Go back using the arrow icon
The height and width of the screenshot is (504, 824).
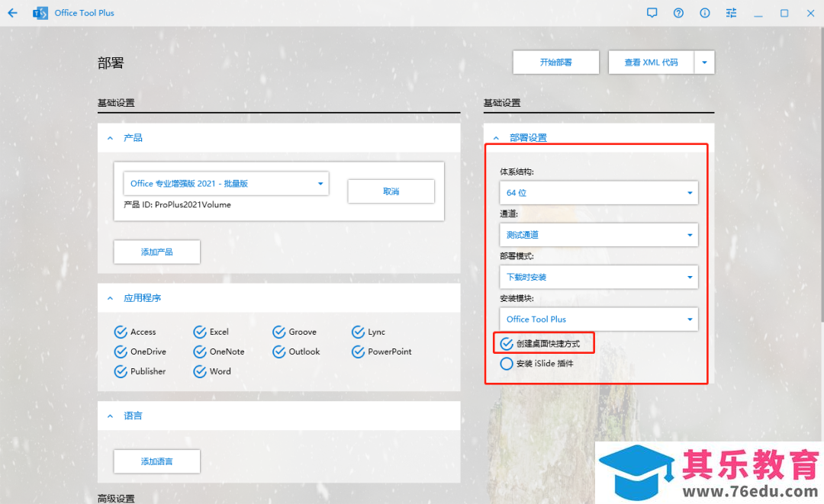click(x=13, y=13)
